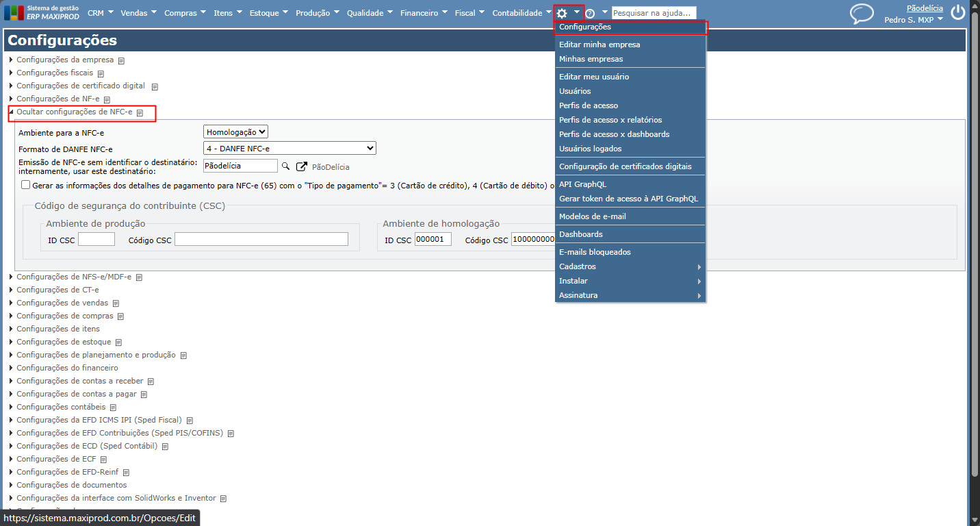Click the document icon beside Configurações fiscais
Viewport: 980px width, 526px height.
pyautogui.click(x=101, y=73)
